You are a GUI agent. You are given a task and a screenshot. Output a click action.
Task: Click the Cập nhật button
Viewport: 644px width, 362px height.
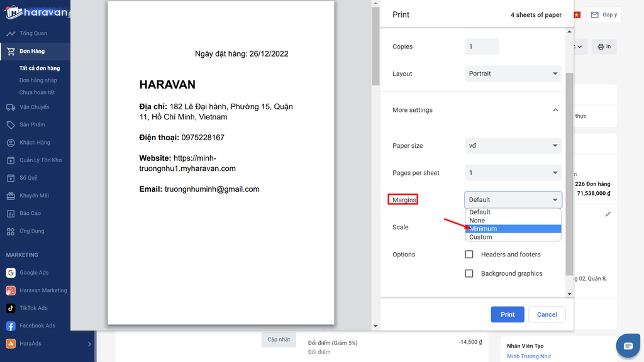(x=279, y=339)
